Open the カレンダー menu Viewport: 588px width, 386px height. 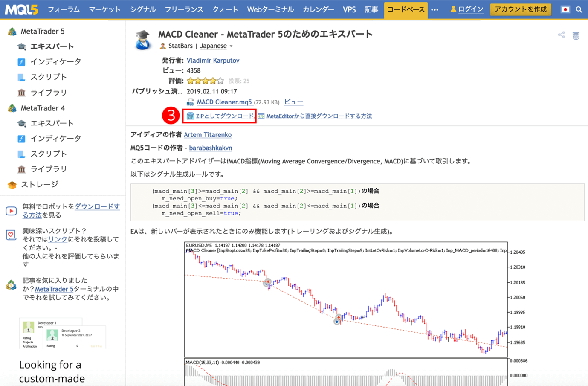click(x=319, y=9)
